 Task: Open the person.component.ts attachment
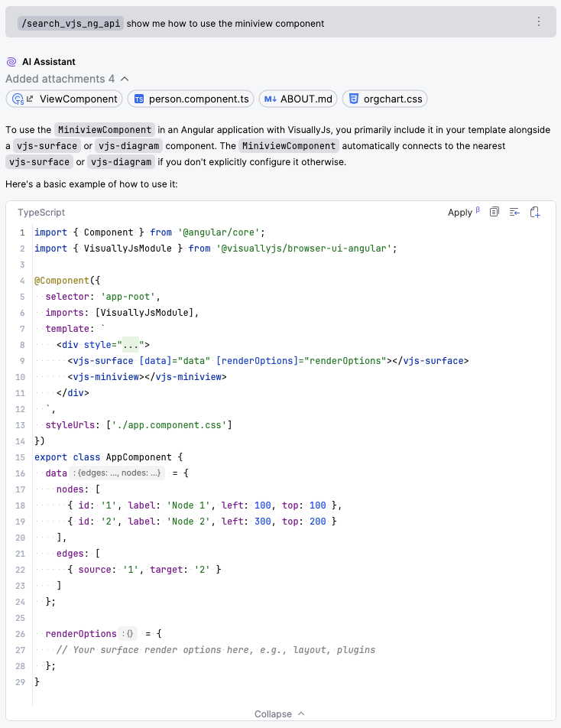tap(191, 99)
